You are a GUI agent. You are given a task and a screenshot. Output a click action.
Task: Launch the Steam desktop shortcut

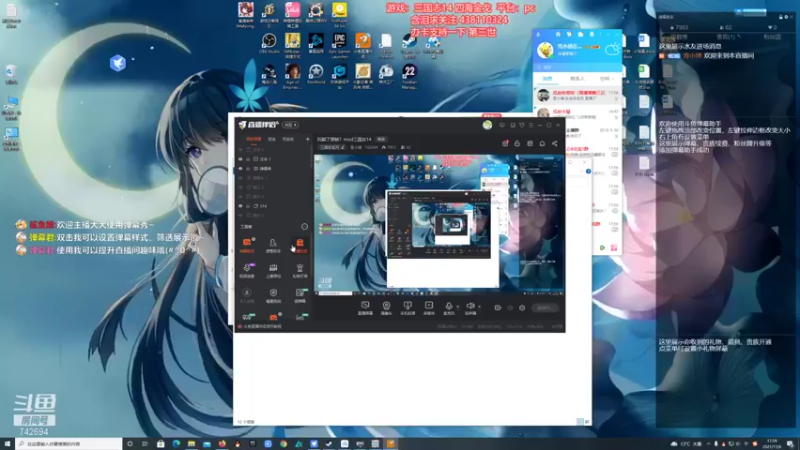pos(409,43)
